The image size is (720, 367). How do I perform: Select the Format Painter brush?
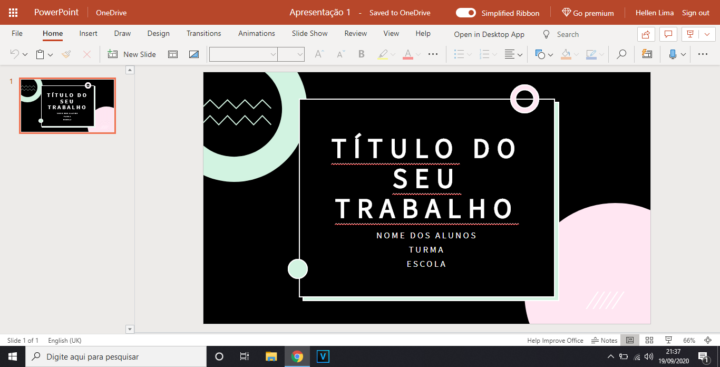pos(67,54)
